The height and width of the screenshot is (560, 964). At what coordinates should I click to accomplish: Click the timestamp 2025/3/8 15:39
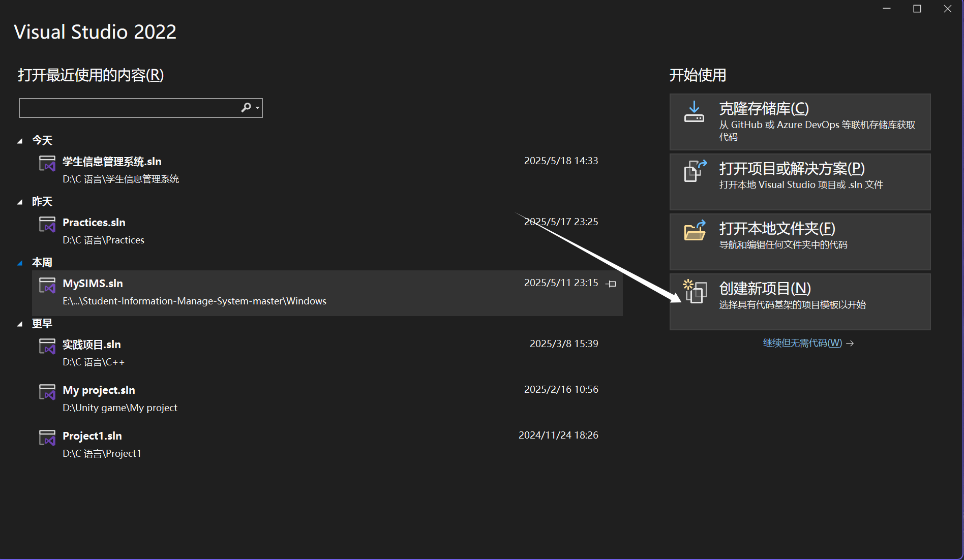564,344
